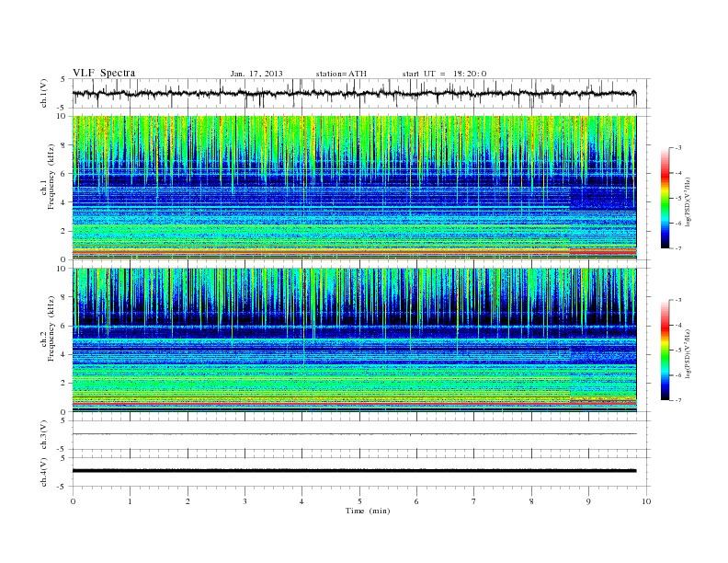Click the ch.1 color bar "log(PSD)(V²/Hz)" label
The width and height of the screenshot is (728, 563).
click(x=688, y=202)
